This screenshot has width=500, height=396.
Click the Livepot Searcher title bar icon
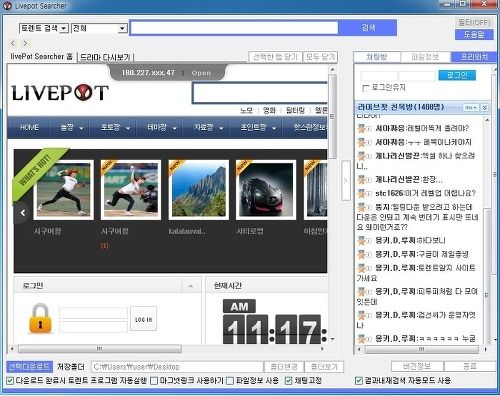7,6
